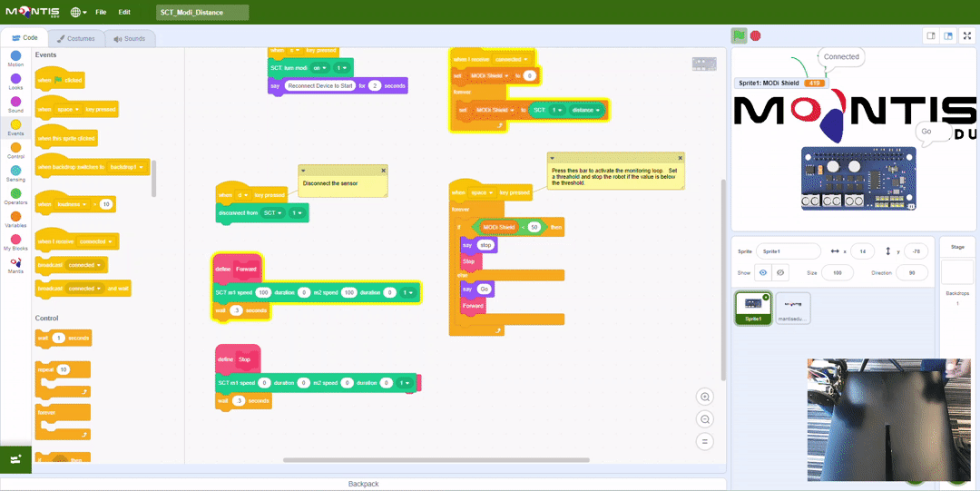
Task: Click the red stop button
Action: coord(756,35)
